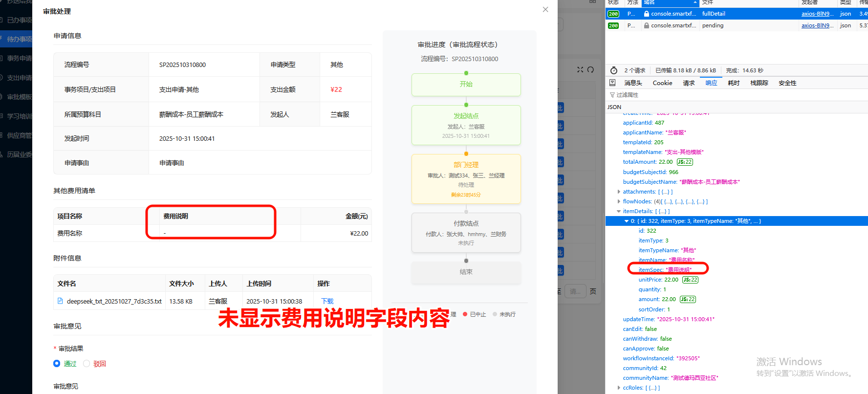Image resolution: width=868 pixels, height=394 pixels.
Task: Click the JS:22 badge next to unitPrice
Action: pyautogui.click(x=690, y=280)
